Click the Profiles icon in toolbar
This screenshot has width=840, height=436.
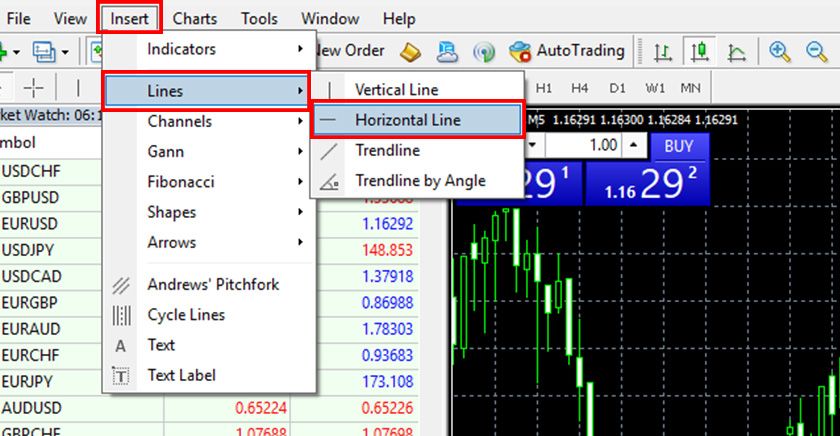(44, 51)
